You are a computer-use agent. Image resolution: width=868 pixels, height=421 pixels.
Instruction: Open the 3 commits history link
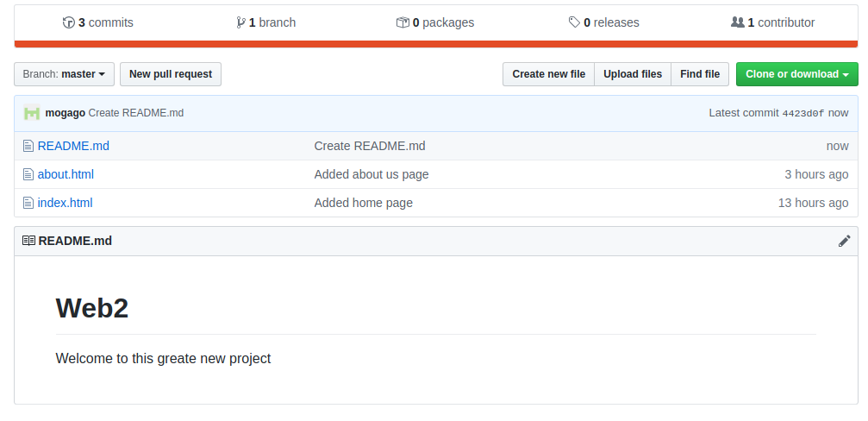tap(98, 22)
